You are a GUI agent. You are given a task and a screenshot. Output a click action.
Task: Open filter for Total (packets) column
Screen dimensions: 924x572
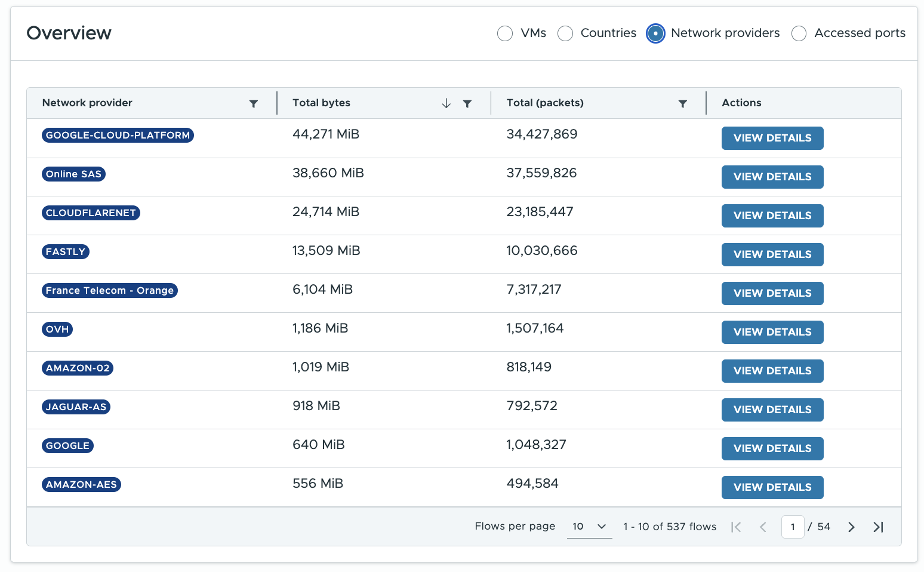click(683, 104)
